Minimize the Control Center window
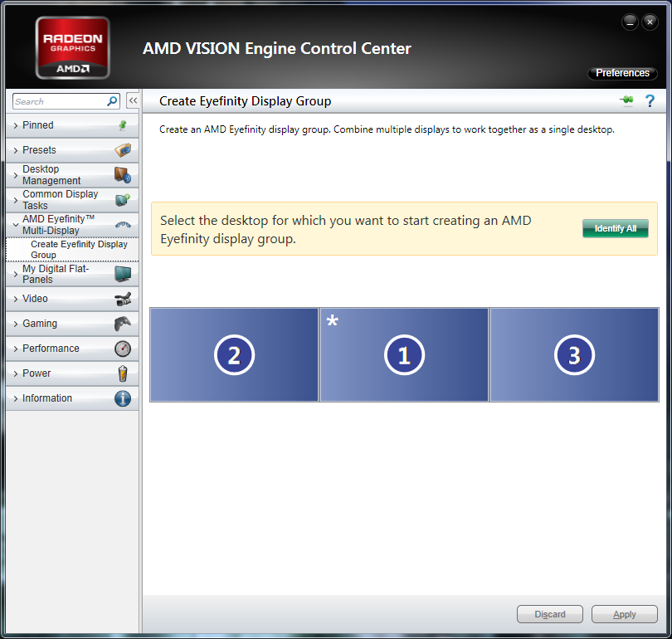Image resolution: width=672 pixels, height=639 pixels. (x=630, y=22)
